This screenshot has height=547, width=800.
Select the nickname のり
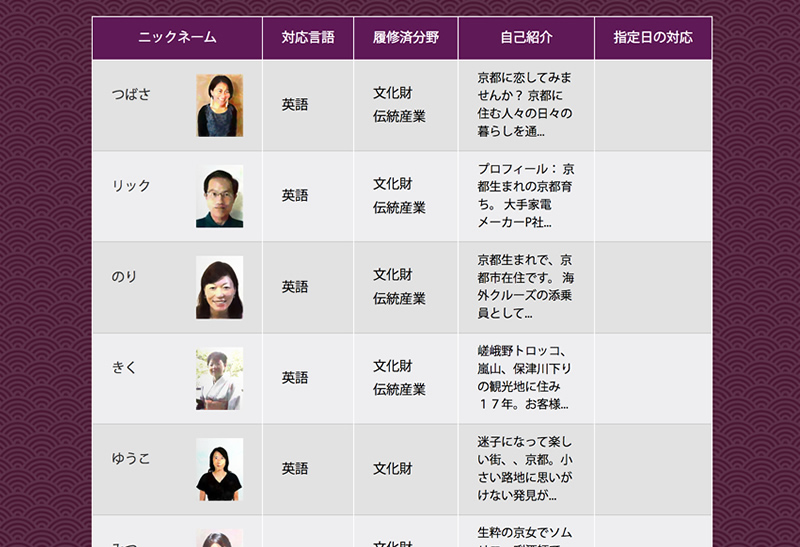click(124, 277)
